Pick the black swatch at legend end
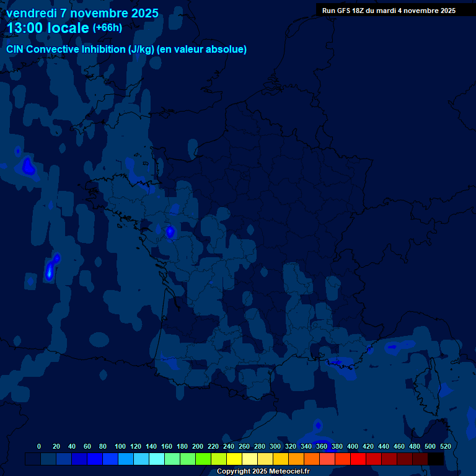 point(436,459)
